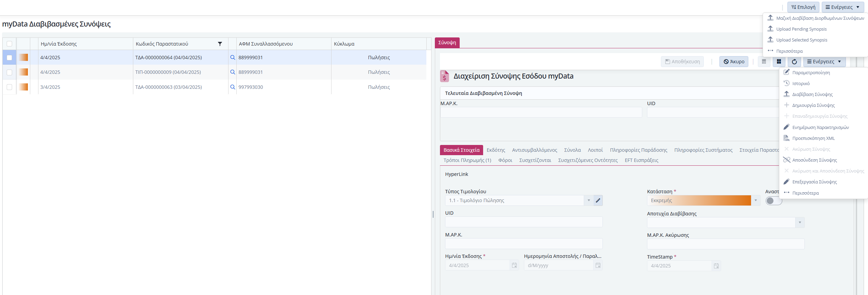Open the form Ενέργειες dropdown
The image size is (868, 295).
tap(824, 62)
